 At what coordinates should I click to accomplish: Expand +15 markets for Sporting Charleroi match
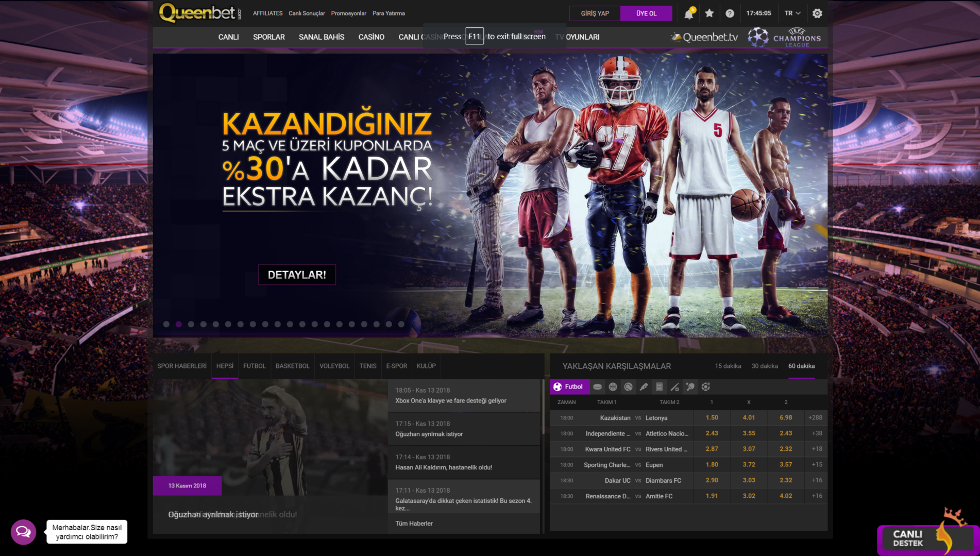click(x=817, y=464)
